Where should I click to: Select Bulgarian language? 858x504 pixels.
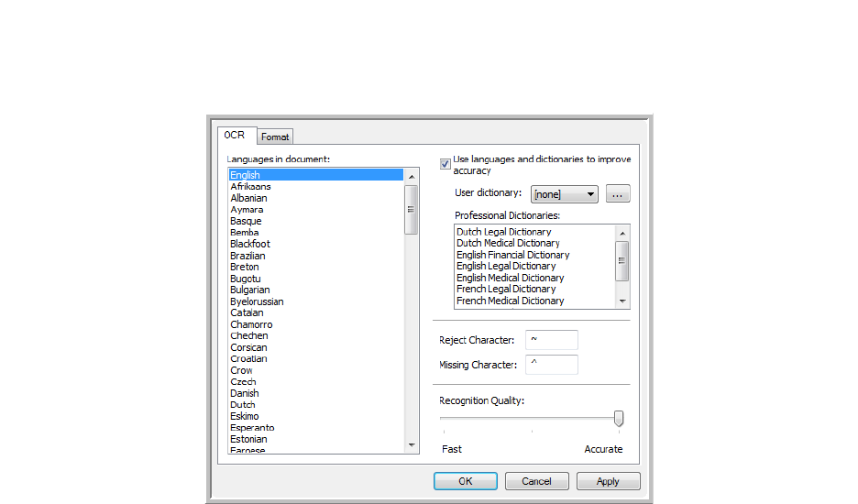click(315, 290)
